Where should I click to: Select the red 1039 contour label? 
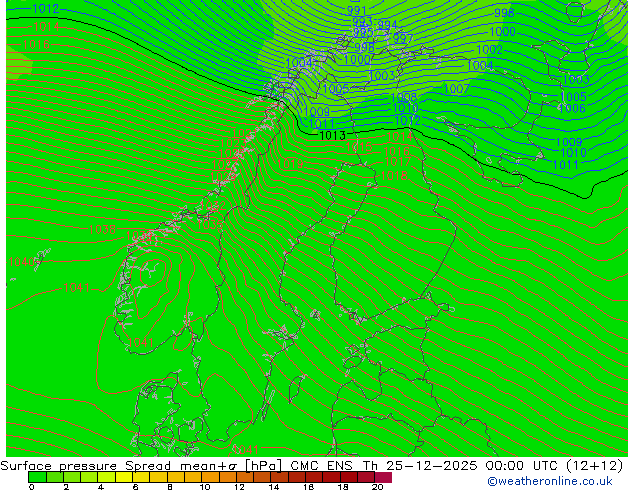pos(139,236)
